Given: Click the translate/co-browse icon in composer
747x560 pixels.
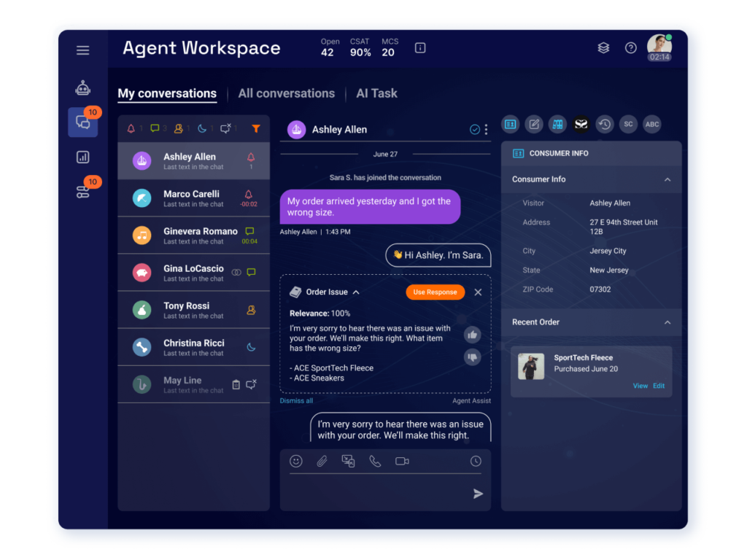Looking at the screenshot, I should point(348,461).
